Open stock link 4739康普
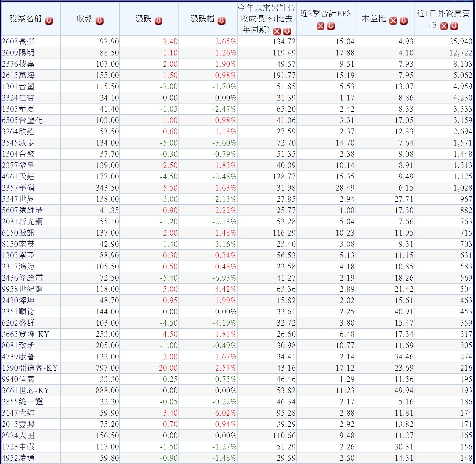 click(x=18, y=357)
